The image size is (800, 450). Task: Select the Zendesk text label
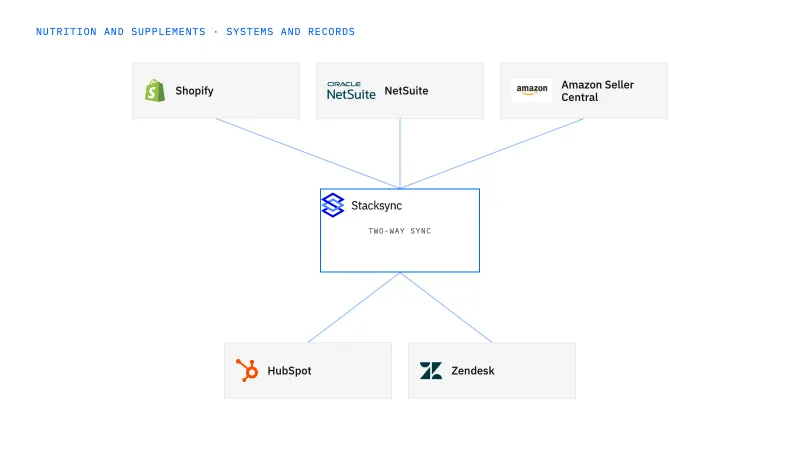[x=472, y=371]
